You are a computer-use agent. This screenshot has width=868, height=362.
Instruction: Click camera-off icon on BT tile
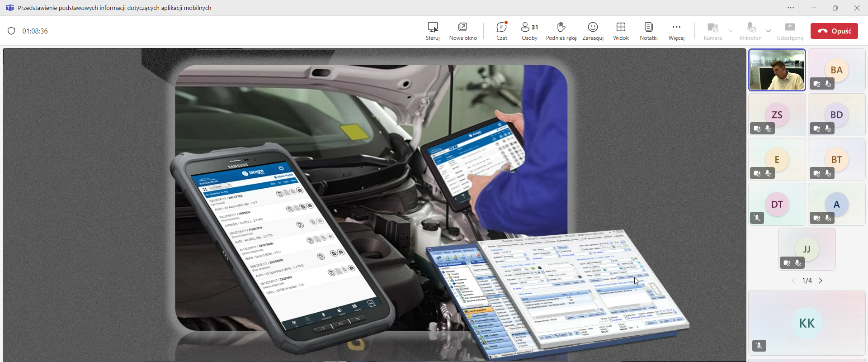click(817, 173)
